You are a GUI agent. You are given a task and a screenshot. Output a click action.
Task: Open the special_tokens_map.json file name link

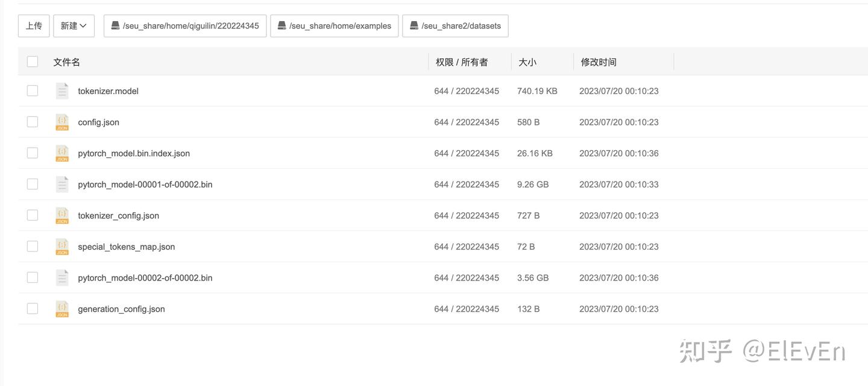127,247
